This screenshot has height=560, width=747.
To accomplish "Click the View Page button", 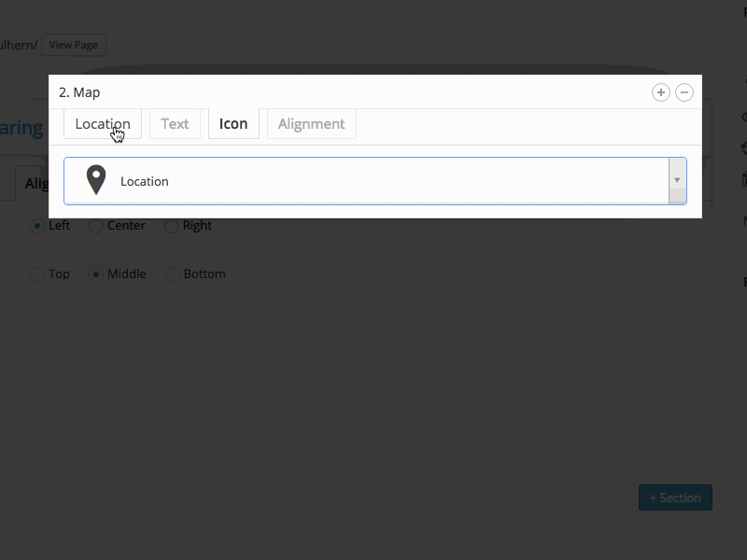I will (74, 45).
